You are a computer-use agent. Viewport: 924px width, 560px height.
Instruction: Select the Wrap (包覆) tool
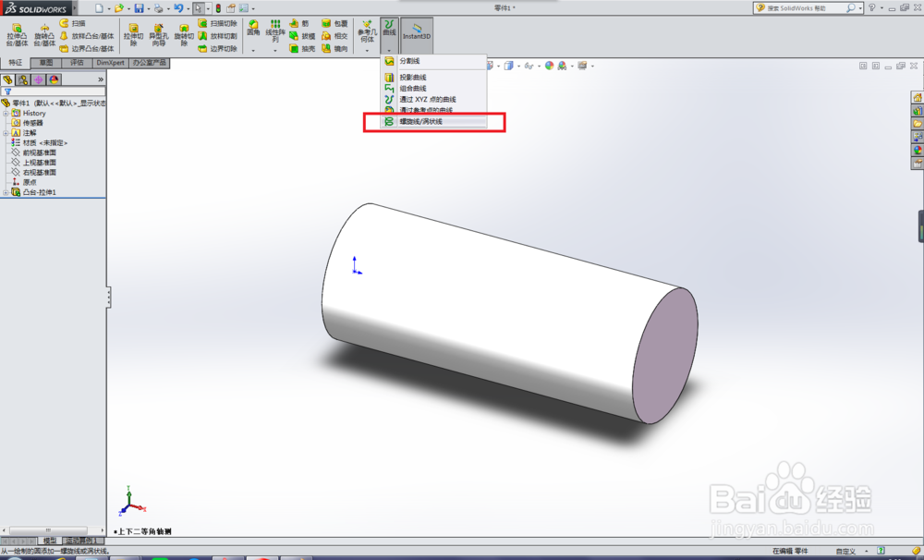[334, 23]
